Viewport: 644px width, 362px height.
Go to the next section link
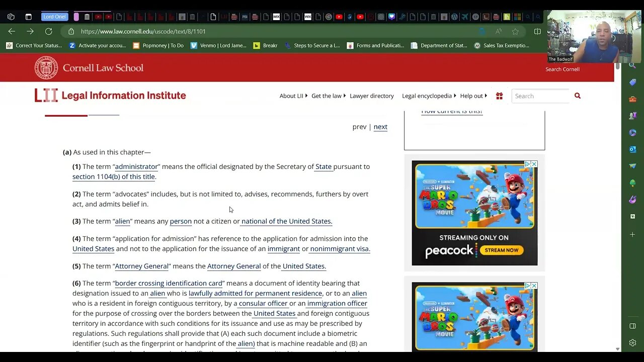pos(380,127)
